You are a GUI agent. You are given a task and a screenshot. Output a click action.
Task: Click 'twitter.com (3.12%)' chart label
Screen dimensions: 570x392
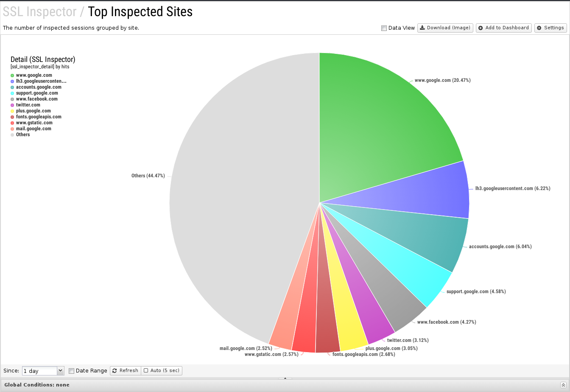408,340
